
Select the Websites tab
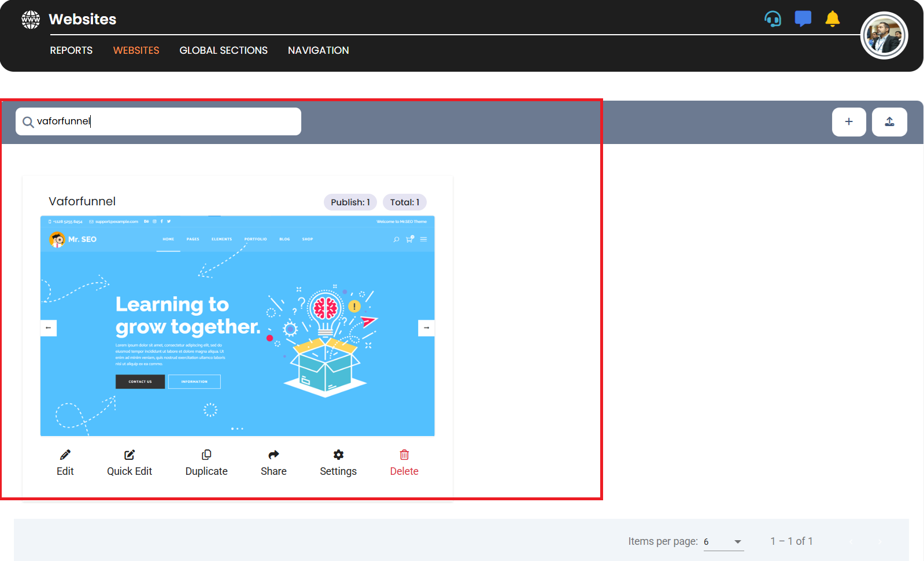coord(136,50)
